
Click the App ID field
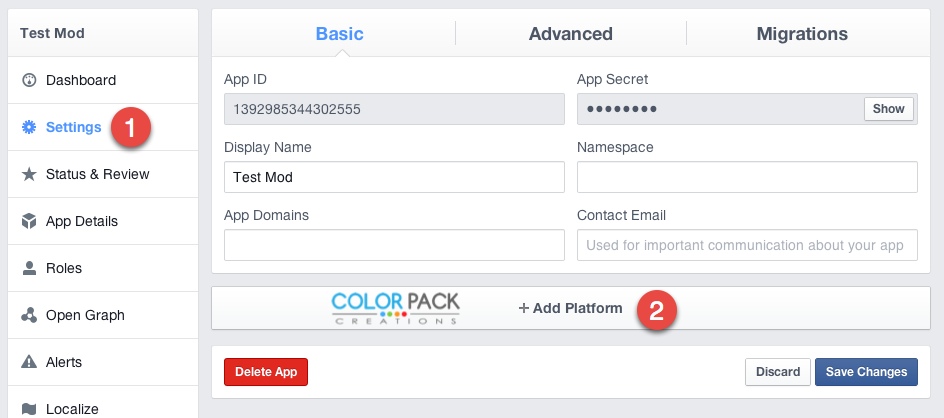point(394,109)
